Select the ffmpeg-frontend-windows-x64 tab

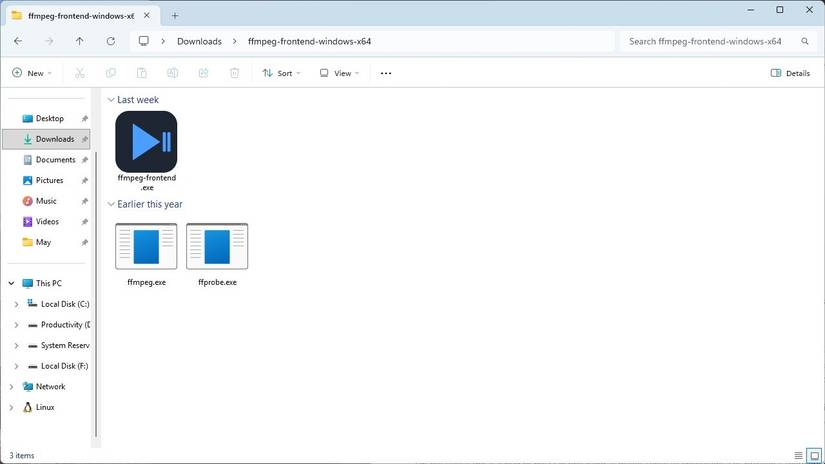81,16
